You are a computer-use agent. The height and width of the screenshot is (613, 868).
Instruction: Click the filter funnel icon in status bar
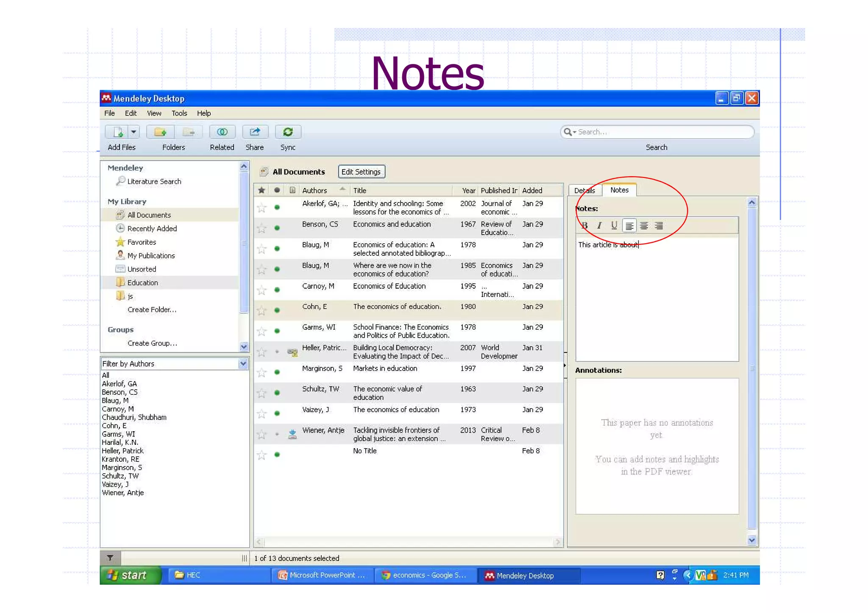(x=110, y=558)
